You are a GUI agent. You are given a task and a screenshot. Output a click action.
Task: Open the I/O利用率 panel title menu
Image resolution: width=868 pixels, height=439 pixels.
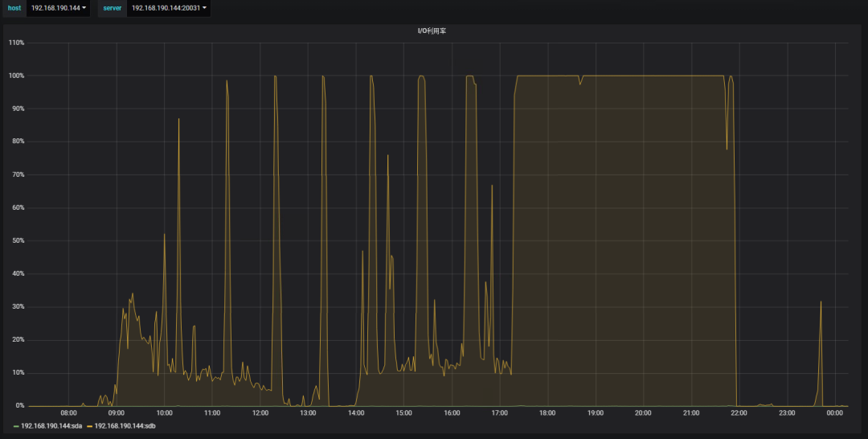[x=434, y=30]
